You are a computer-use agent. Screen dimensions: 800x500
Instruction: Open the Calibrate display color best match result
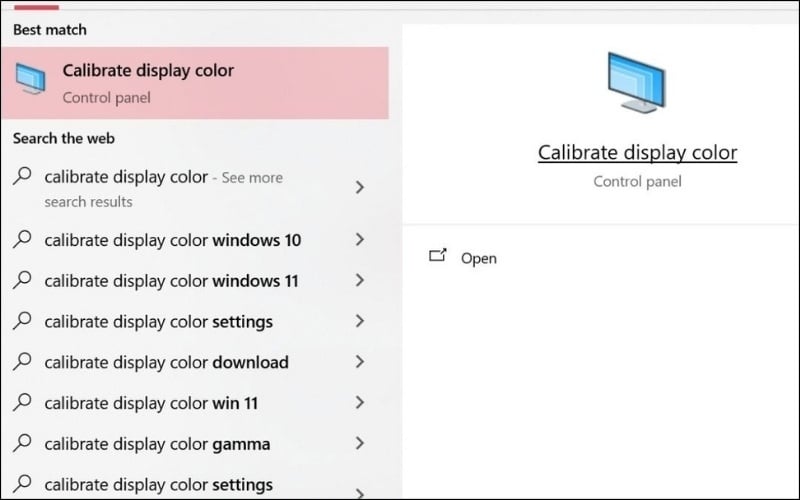pyautogui.click(x=195, y=83)
